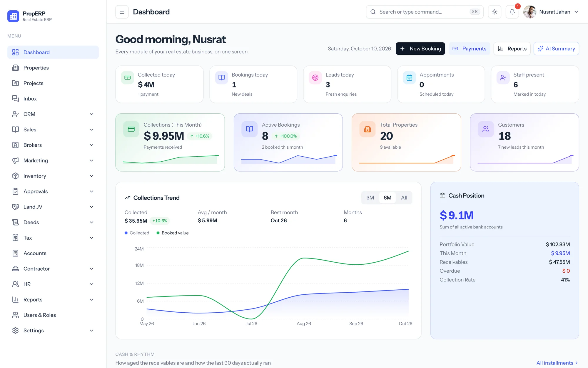Expand the Marketing menu chevron
The width and height of the screenshot is (588, 368).
pos(91,160)
